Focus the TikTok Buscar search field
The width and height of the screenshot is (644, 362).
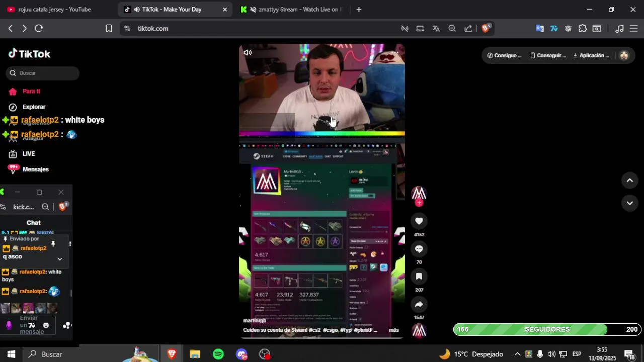(x=43, y=73)
